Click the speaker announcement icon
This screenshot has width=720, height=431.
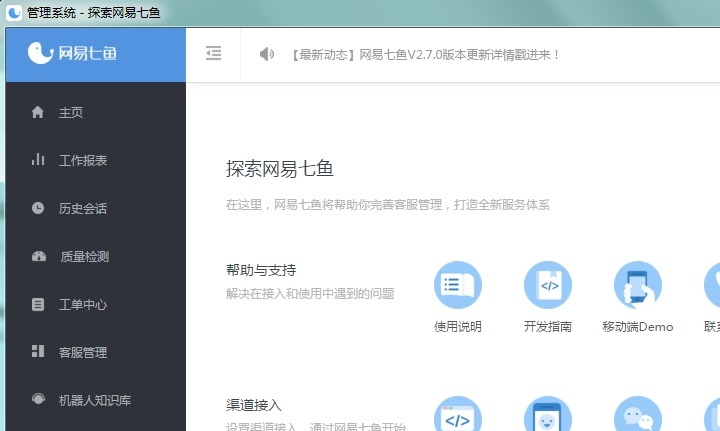pyautogui.click(x=266, y=54)
